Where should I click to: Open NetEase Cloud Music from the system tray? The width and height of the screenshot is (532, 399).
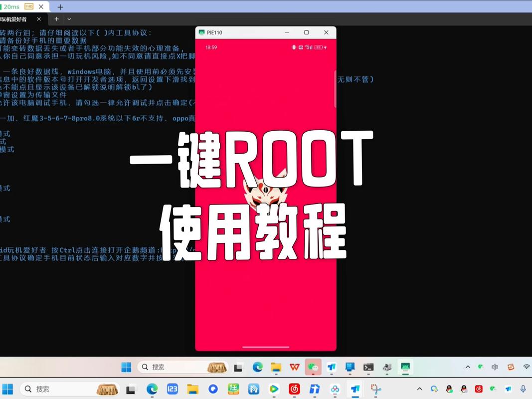click(x=479, y=389)
